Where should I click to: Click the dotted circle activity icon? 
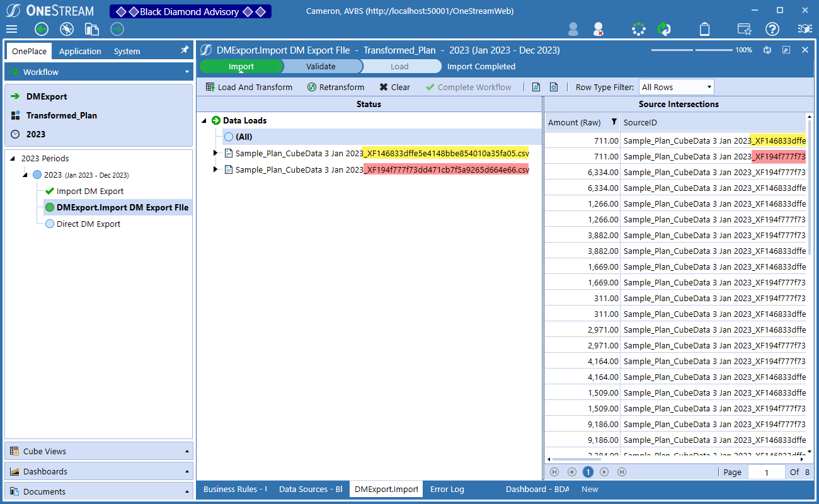tap(639, 29)
